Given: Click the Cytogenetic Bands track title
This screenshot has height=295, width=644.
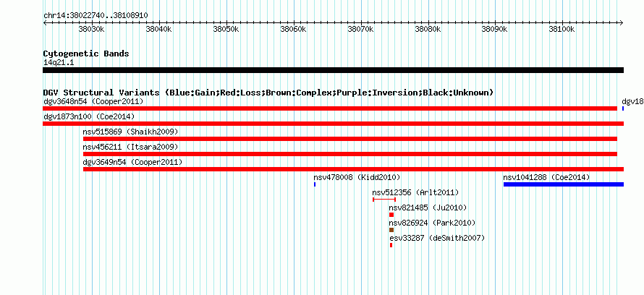Looking at the screenshot, I should (86, 54).
